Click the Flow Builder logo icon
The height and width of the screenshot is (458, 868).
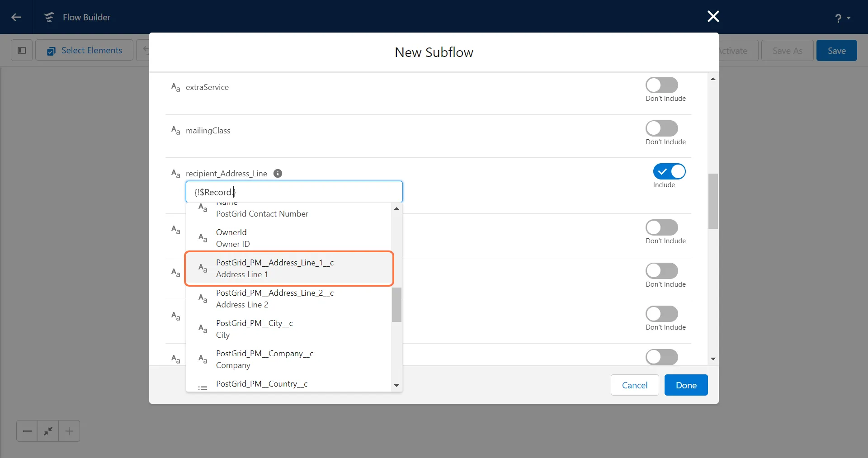click(49, 17)
